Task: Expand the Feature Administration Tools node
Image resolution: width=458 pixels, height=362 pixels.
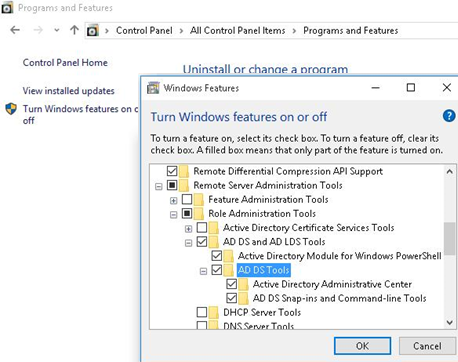Action: click(x=173, y=201)
